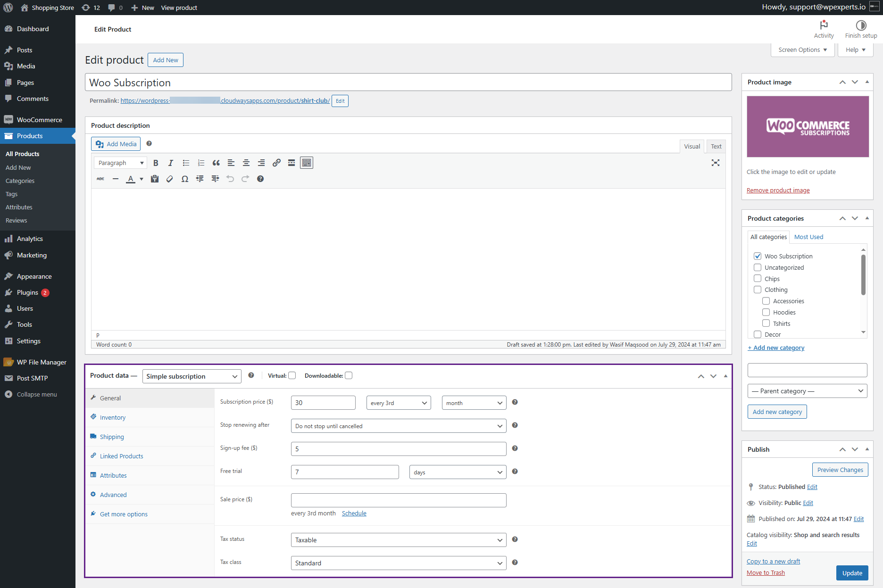Open the 'every 3rd' billing interval dropdown
The width and height of the screenshot is (883, 588).
(399, 403)
